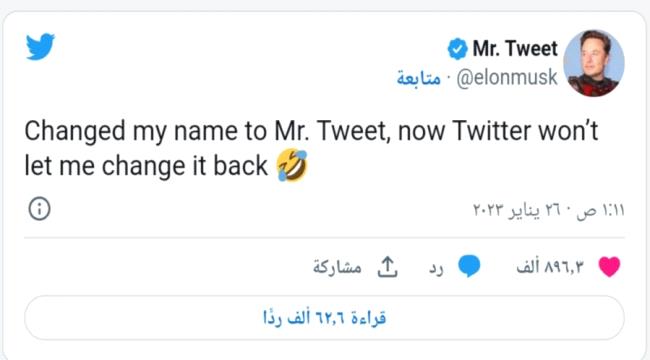The width and height of the screenshot is (650, 360).
Task: Select the رد reply label
Action: 436,268
